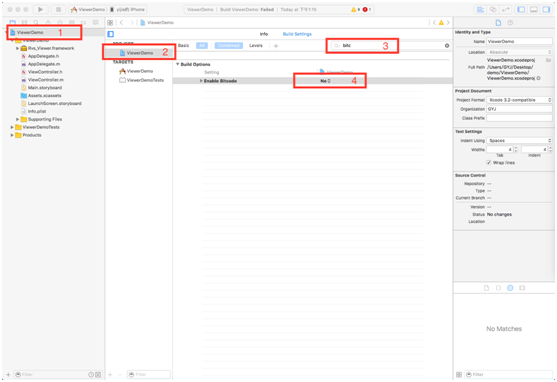Expand the Rvs_Viewer.framework item
The image size is (557, 382).
tap(17, 48)
